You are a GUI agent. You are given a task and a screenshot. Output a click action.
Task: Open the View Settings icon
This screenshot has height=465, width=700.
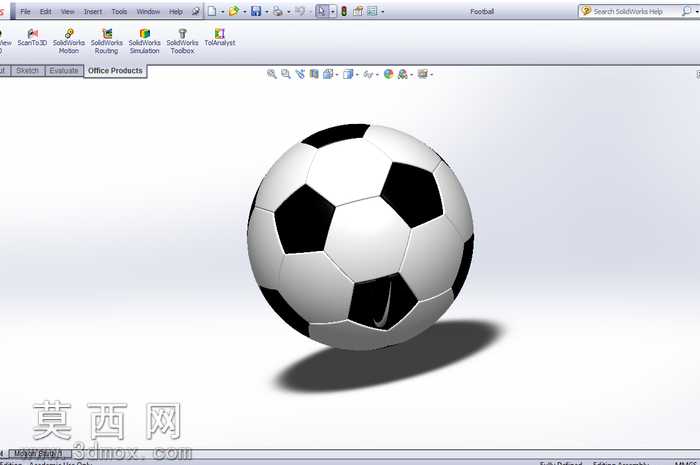[422, 74]
